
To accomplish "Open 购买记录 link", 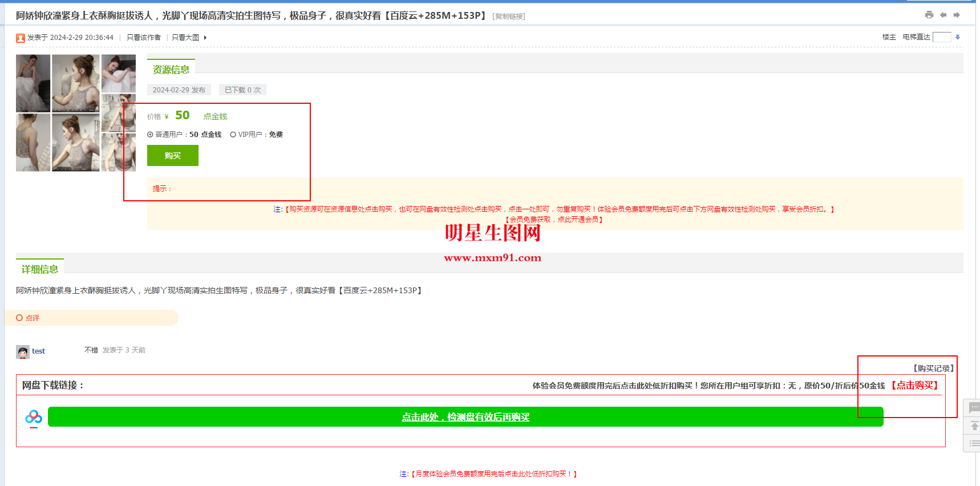I will pos(933,368).
